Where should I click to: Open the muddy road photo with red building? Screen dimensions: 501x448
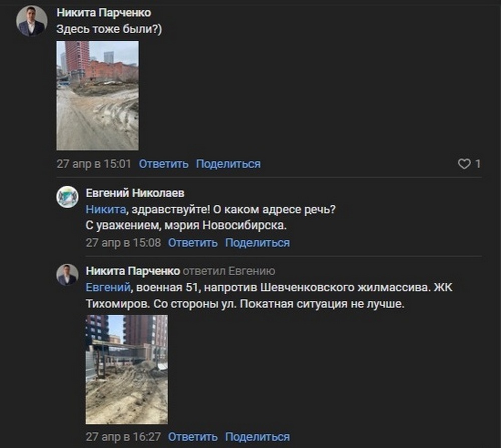98,95
